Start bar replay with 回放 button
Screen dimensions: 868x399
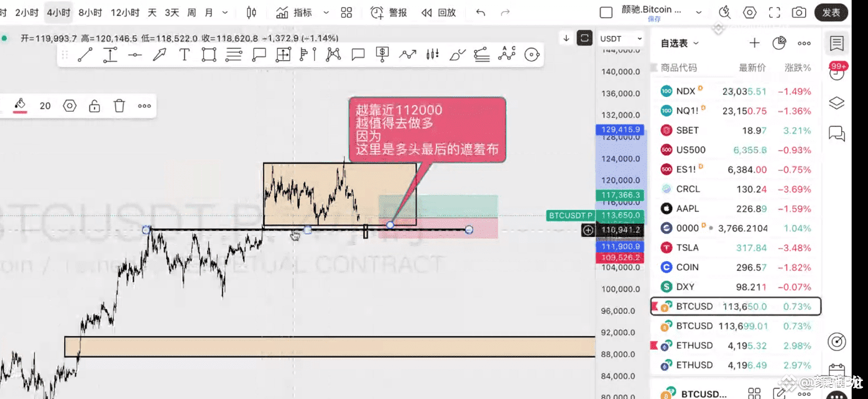pos(438,12)
